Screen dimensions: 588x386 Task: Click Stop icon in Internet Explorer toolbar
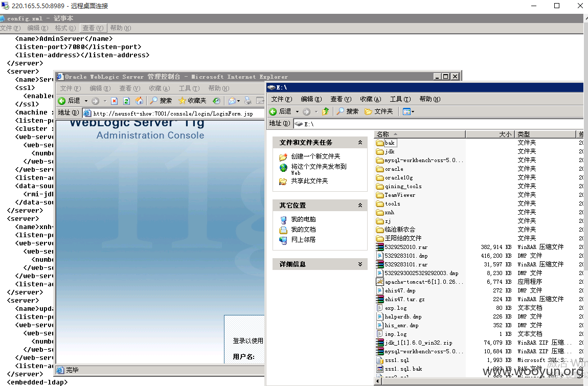click(115, 101)
